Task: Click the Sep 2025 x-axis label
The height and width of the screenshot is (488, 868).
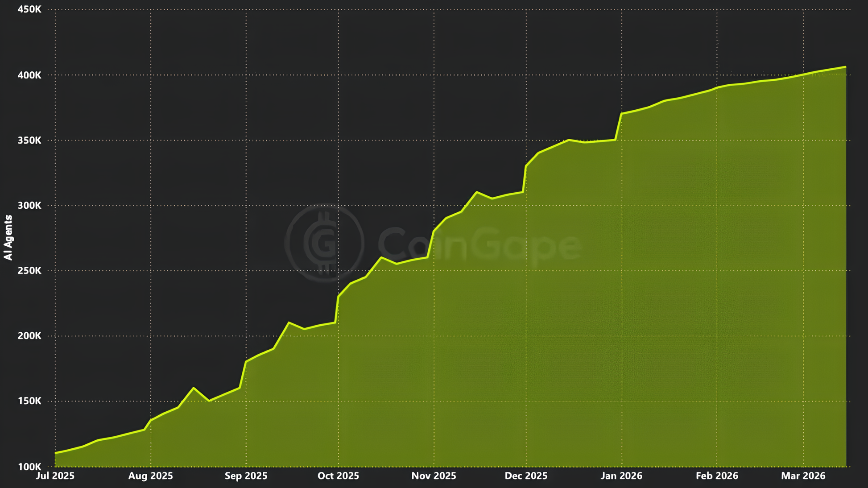Action: click(x=246, y=476)
